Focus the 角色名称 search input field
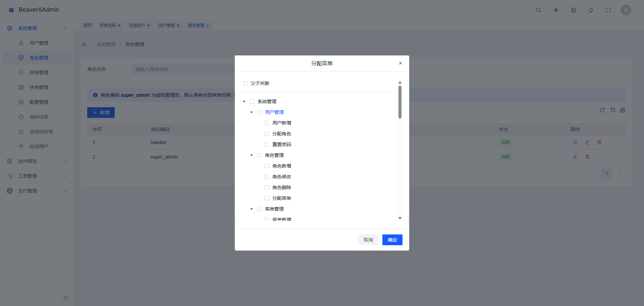The image size is (644, 306). click(183, 69)
